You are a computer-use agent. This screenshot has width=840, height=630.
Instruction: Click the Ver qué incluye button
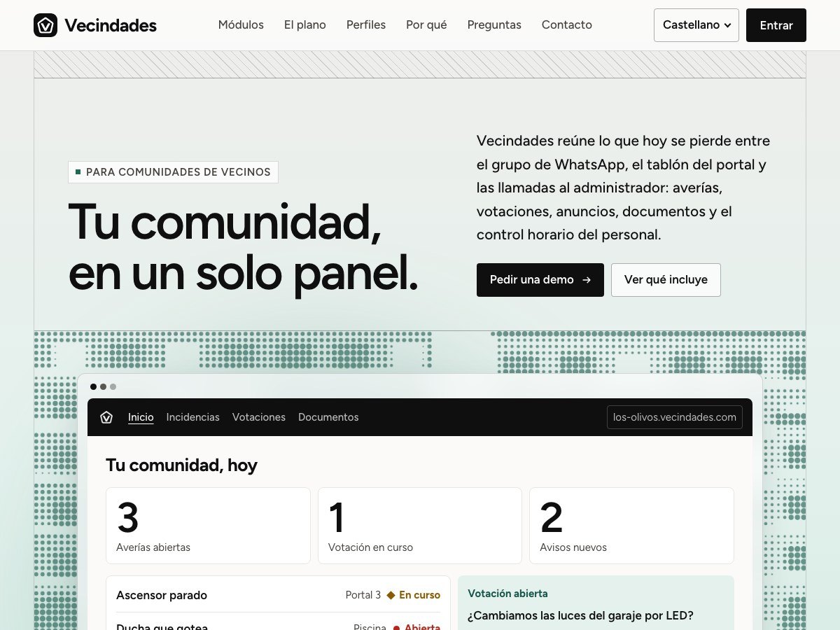(666, 280)
